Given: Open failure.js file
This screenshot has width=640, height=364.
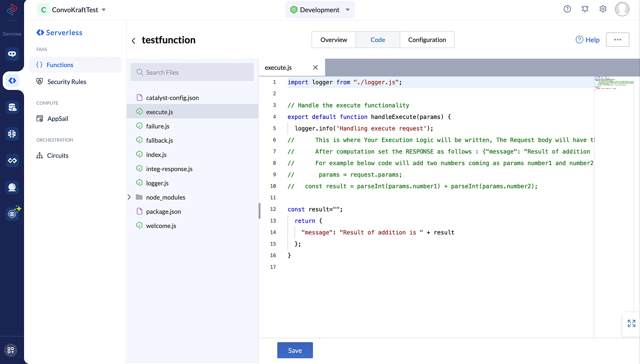Looking at the screenshot, I should [x=192, y=126].
